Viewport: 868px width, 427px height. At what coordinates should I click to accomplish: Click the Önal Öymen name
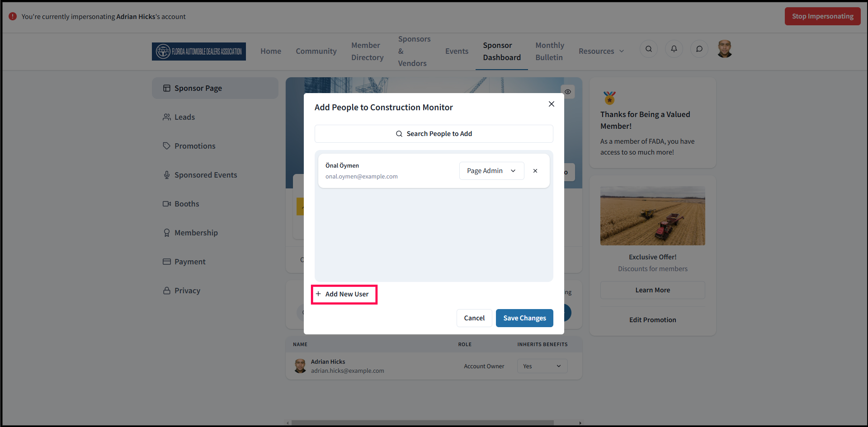(x=342, y=165)
